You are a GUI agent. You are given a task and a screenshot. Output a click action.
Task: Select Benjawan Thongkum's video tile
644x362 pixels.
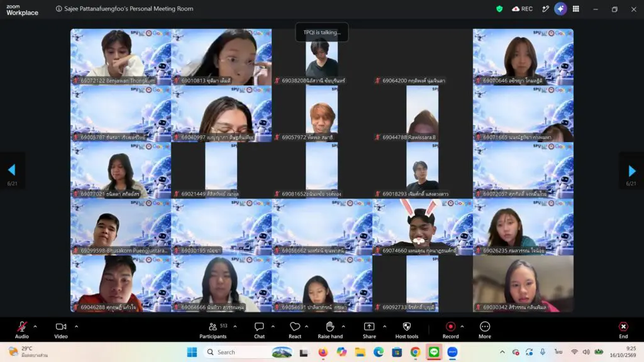(121, 57)
